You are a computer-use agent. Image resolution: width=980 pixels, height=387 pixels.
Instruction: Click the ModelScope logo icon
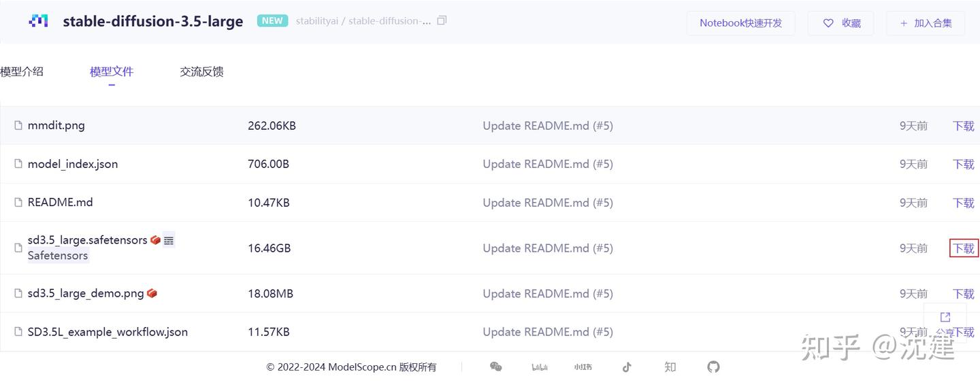pos(38,21)
